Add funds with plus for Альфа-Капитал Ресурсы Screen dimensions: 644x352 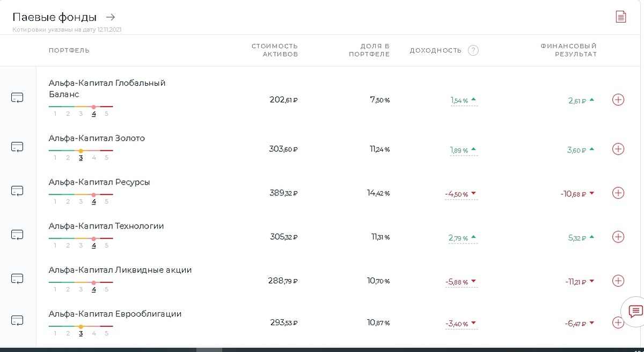click(x=618, y=193)
